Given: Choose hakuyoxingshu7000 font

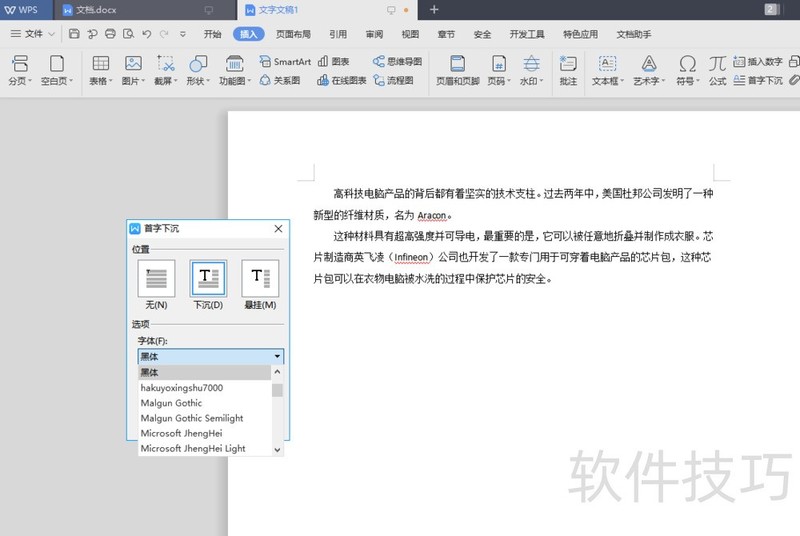Looking at the screenshot, I should coord(205,388).
